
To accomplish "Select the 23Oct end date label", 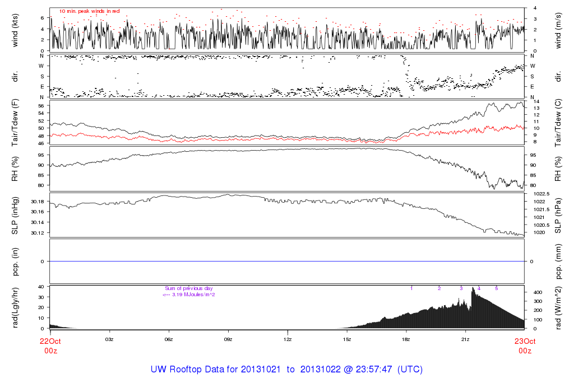I will tap(524, 340).
